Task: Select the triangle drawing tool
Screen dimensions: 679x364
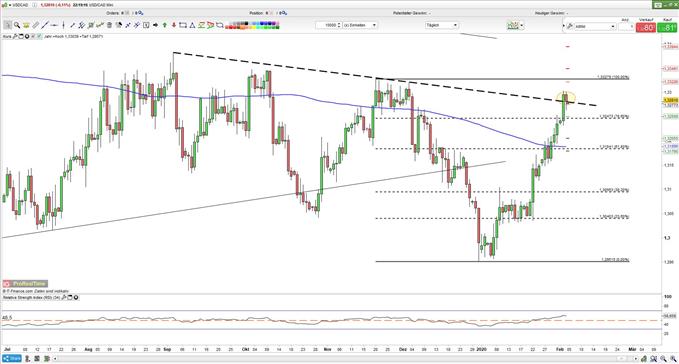Action: 192,25
